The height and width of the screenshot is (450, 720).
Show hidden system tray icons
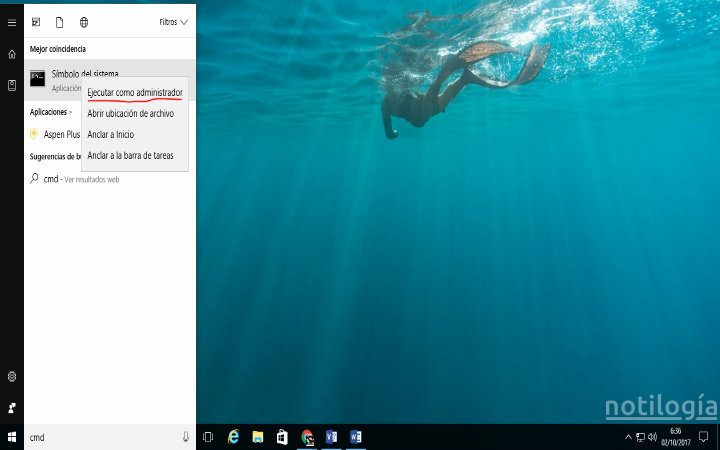(628, 437)
